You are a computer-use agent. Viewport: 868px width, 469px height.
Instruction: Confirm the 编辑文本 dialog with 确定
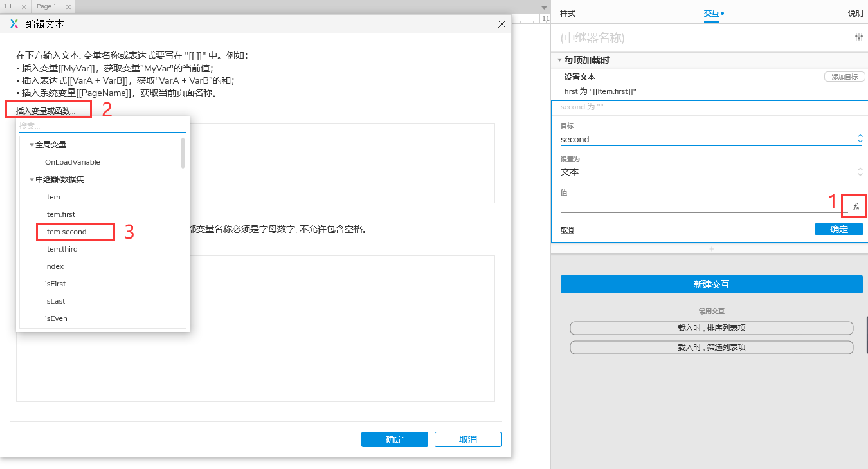[x=395, y=439]
